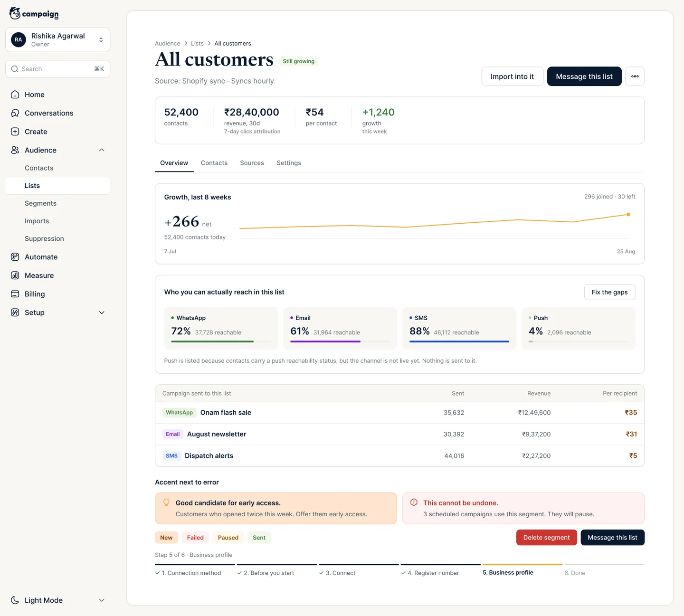Click the search magnifier icon
The height and width of the screenshot is (616, 684).
(x=15, y=69)
